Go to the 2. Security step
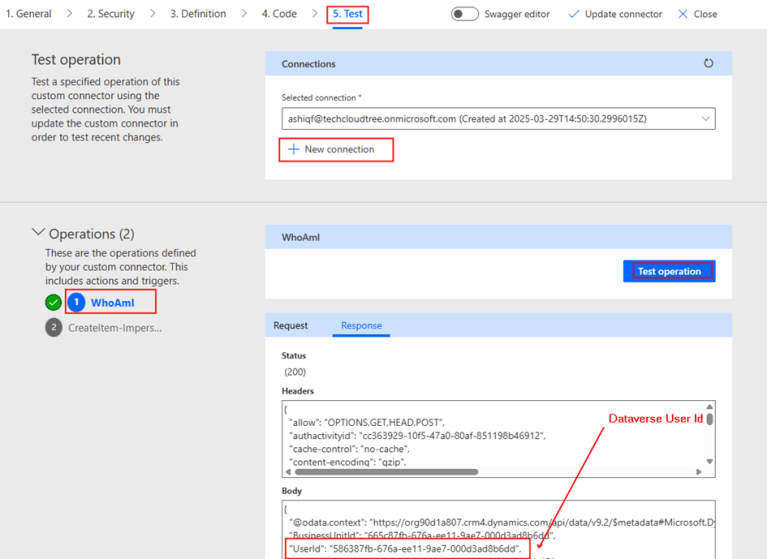The image size is (767, 559). [x=111, y=14]
